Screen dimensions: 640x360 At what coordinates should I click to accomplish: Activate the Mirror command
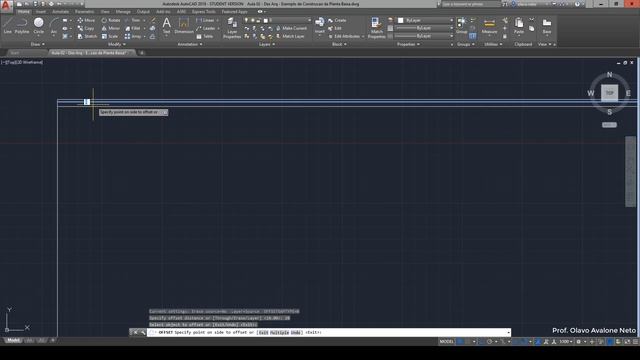(x=111, y=28)
